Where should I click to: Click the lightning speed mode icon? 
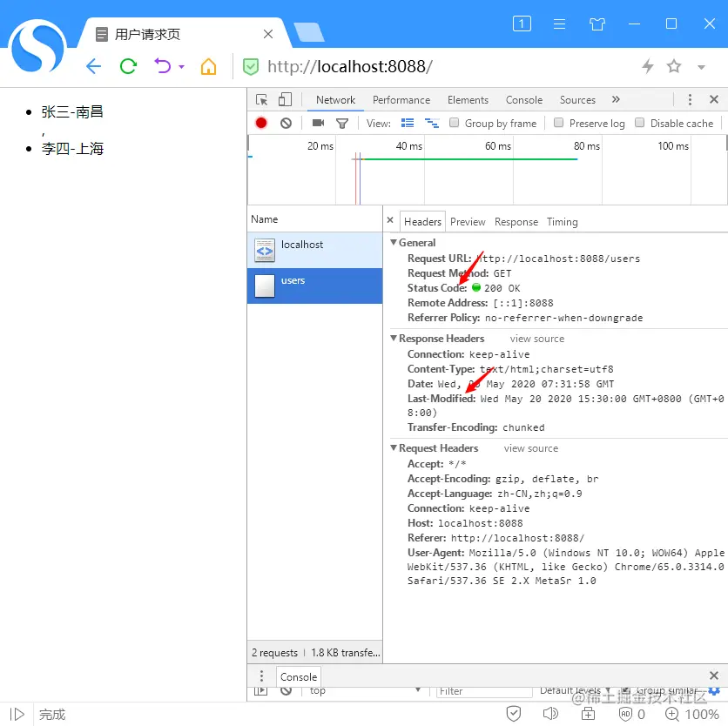648,66
